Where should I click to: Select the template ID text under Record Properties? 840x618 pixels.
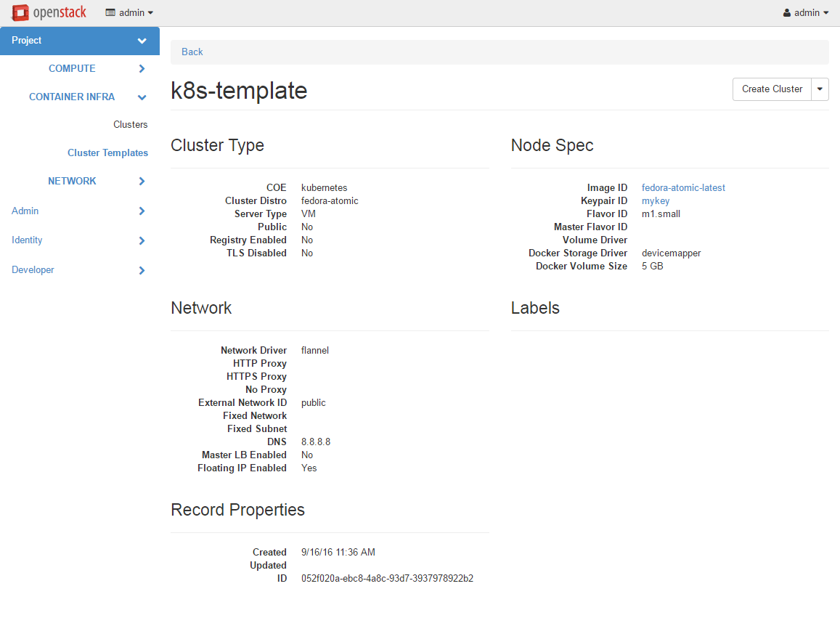point(387,578)
